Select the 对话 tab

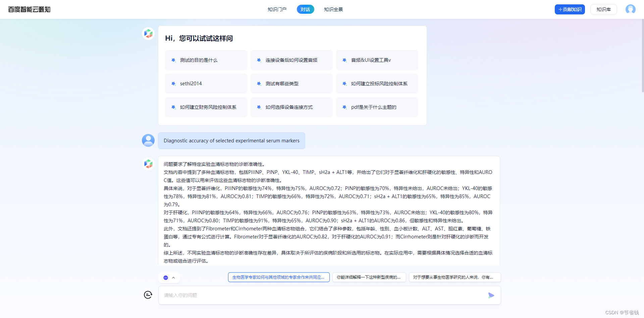coord(305,9)
